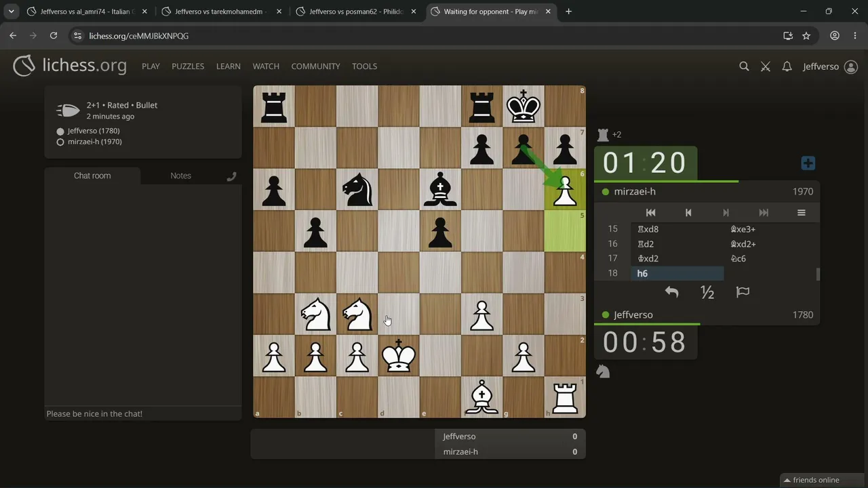Select the white bishop on f1
The image size is (868, 488).
pos(482,397)
